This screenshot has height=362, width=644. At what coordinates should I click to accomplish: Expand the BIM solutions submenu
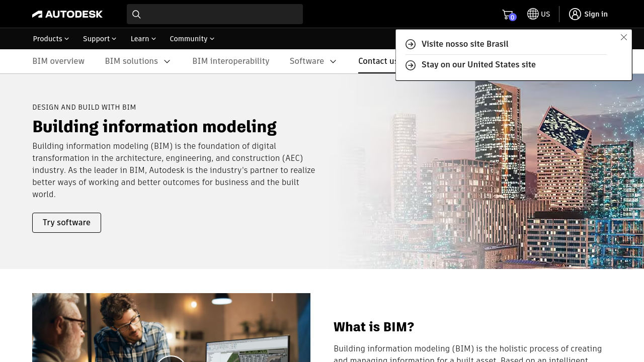(168, 61)
